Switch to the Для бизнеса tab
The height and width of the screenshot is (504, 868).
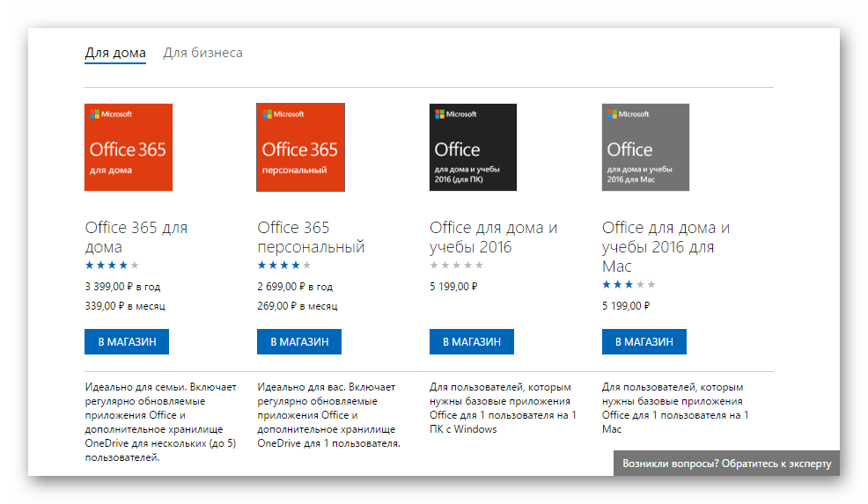(x=202, y=53)
